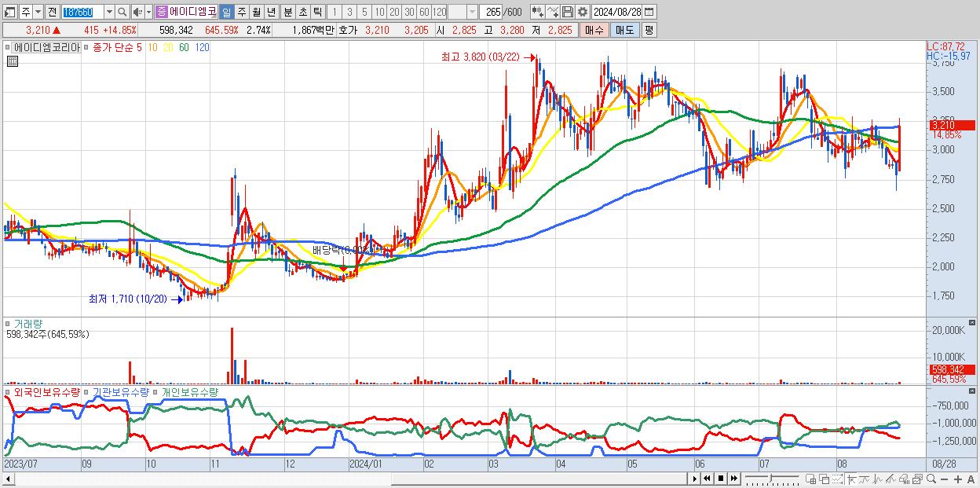This screenshot has height=488, width=980.
Task: Open chart settings gear icon
Action: click(582, 12)
